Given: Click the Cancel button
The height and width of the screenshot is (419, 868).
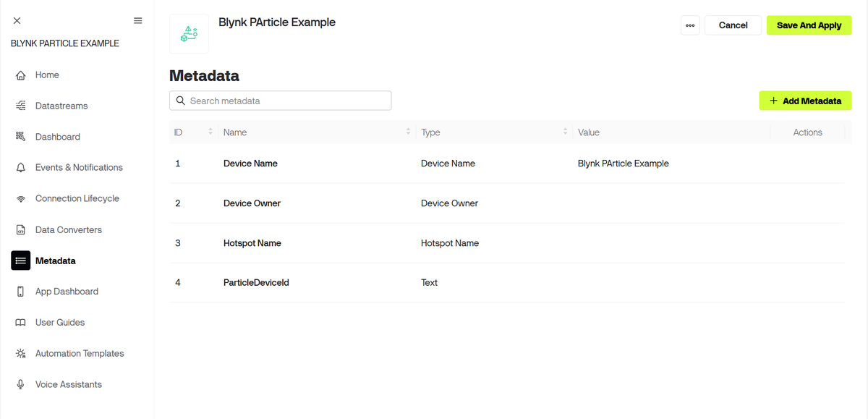Looking at the screenshot, I should (733, 25).
